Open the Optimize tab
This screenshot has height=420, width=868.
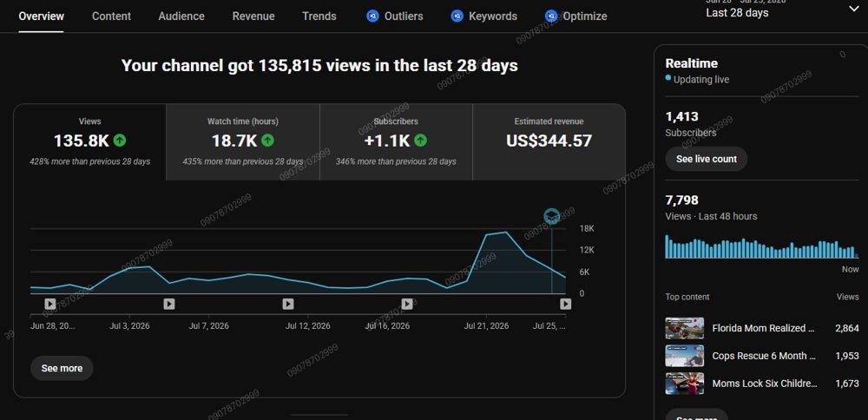[x=575, y=16]
